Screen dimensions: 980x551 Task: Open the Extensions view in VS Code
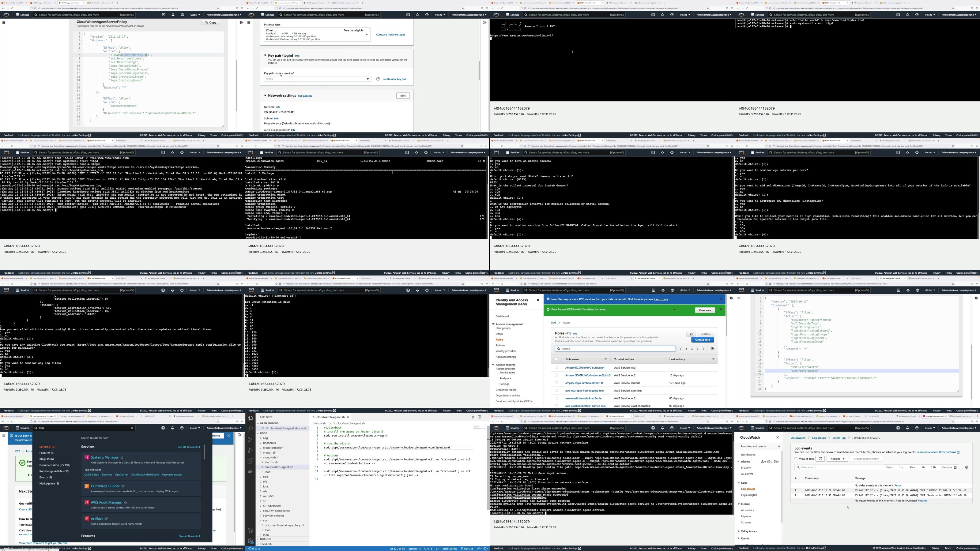pyautogui.click(x=250, y=461)
